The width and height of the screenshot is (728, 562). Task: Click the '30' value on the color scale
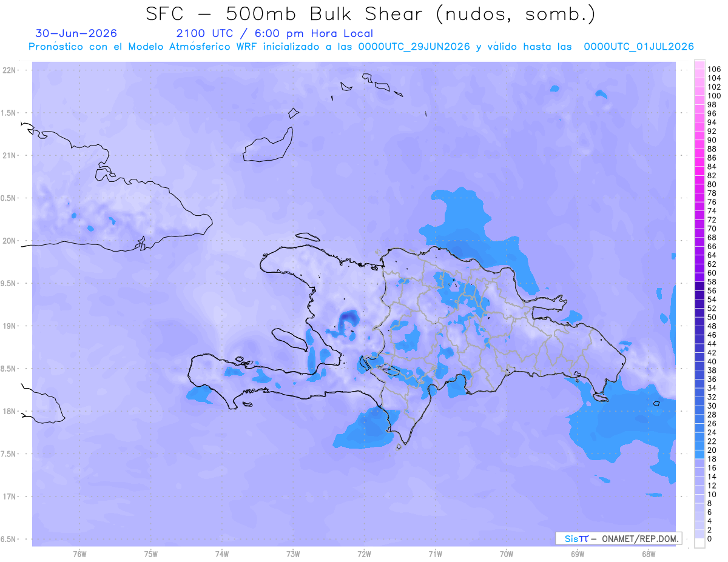click(x=712, y=406)
